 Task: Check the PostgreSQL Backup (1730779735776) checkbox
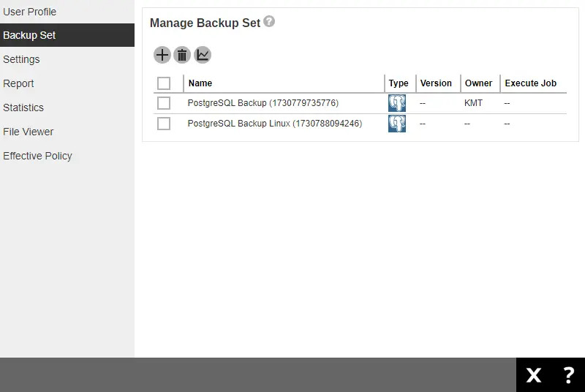click(164, 103)
